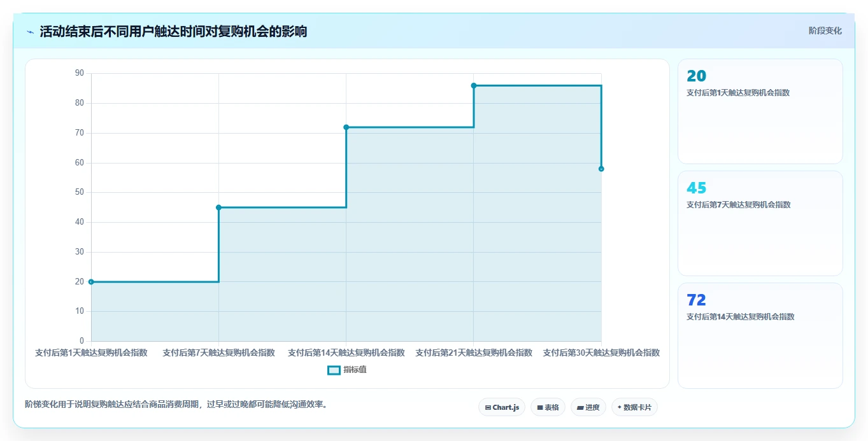Screen dimensions: 868x441
Task: Click the card caption 支付后第14天触达复购机会指数
Action: (740, 317)
